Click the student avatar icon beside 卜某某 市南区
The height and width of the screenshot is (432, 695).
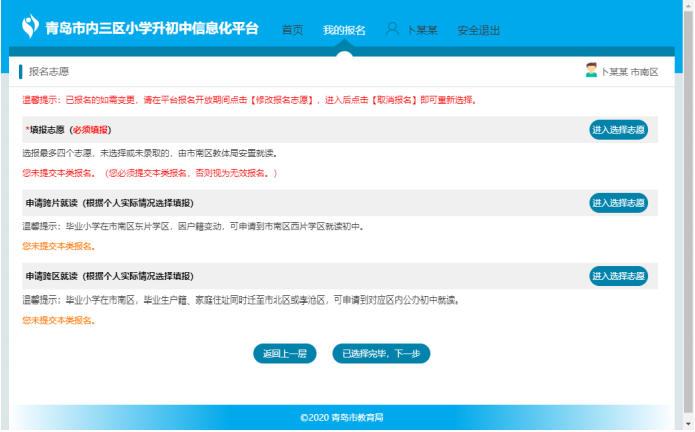tap(591, 71)
